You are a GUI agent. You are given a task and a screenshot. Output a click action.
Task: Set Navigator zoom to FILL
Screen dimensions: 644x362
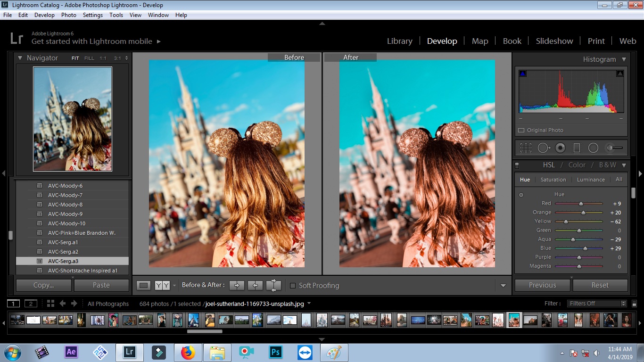[89, 58]
